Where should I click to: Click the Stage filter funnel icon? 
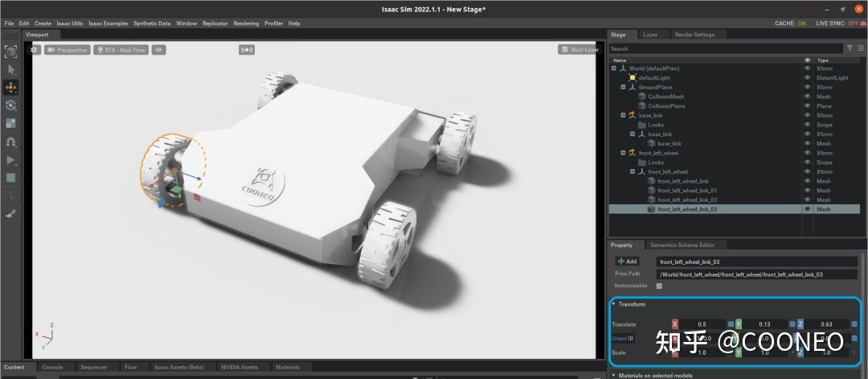point(850,48)
